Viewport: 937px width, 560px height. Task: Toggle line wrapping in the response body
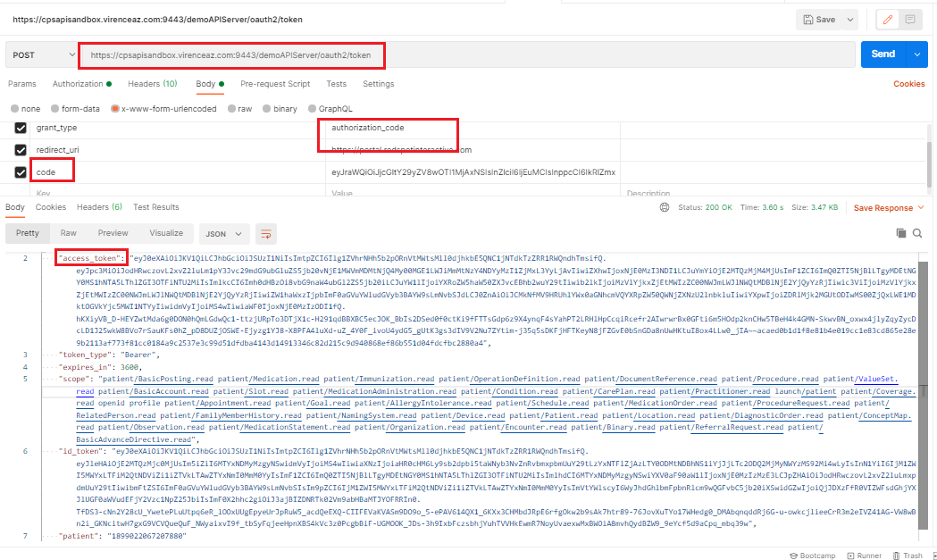point(265,233)
